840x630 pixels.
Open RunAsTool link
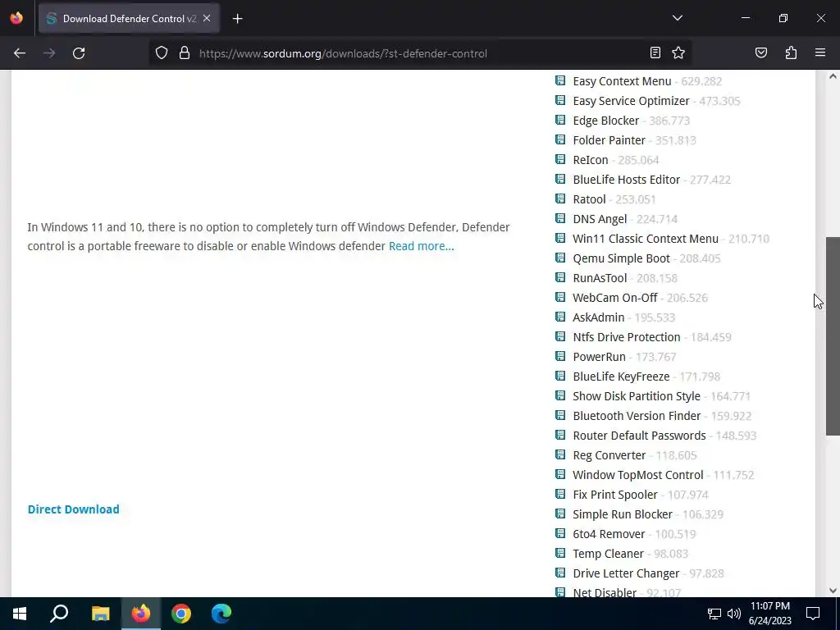pyautogui.click(x=600, y=279)
